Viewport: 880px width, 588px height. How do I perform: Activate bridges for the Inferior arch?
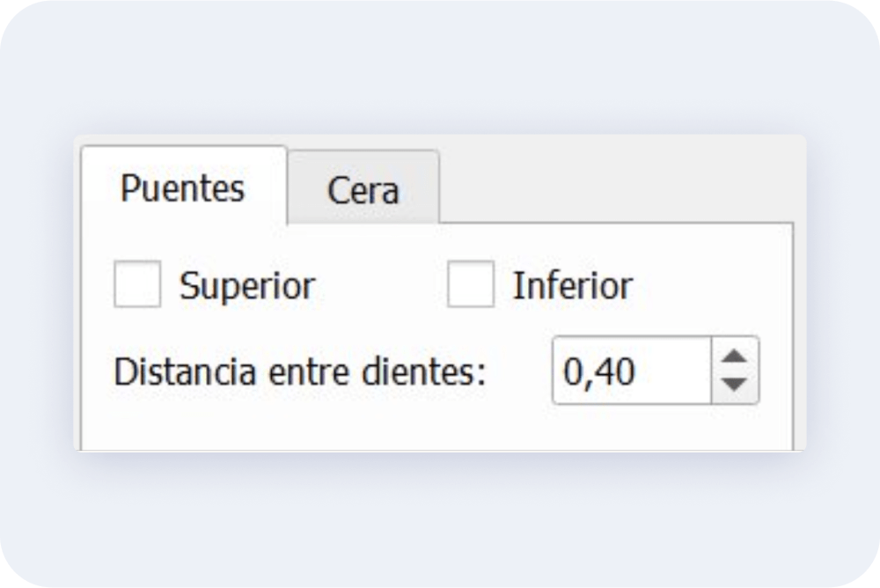pyautogui.click(x=471, y=284)
